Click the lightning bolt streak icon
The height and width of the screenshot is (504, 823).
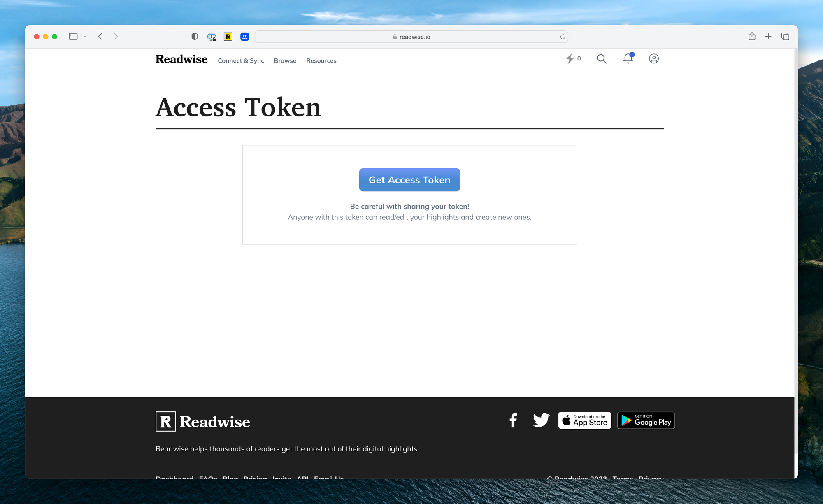pyautogui.click(x=570, y=58)
